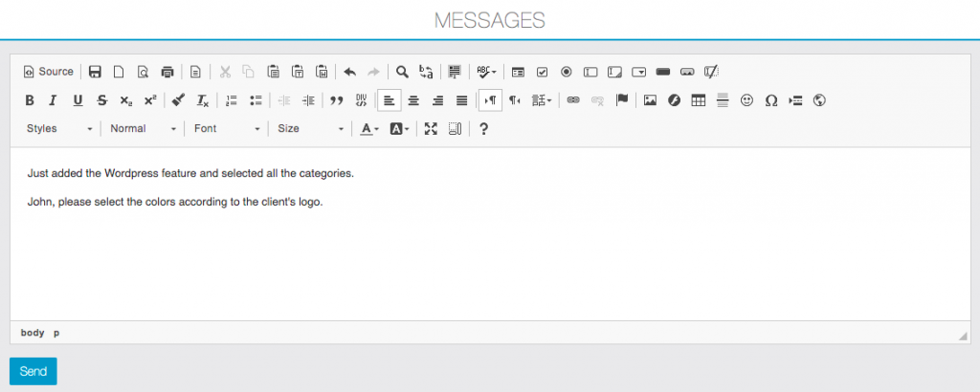Click the Send button
Image resolution: width=980 pixels, height=392 pixels.
[x=33, y=371]
